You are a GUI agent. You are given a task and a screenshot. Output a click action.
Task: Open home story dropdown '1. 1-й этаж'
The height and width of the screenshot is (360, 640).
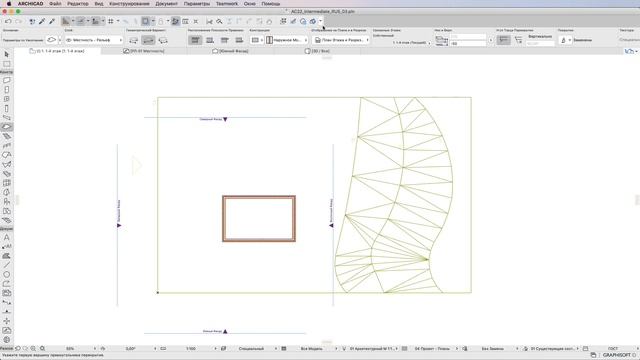[411, 42]
